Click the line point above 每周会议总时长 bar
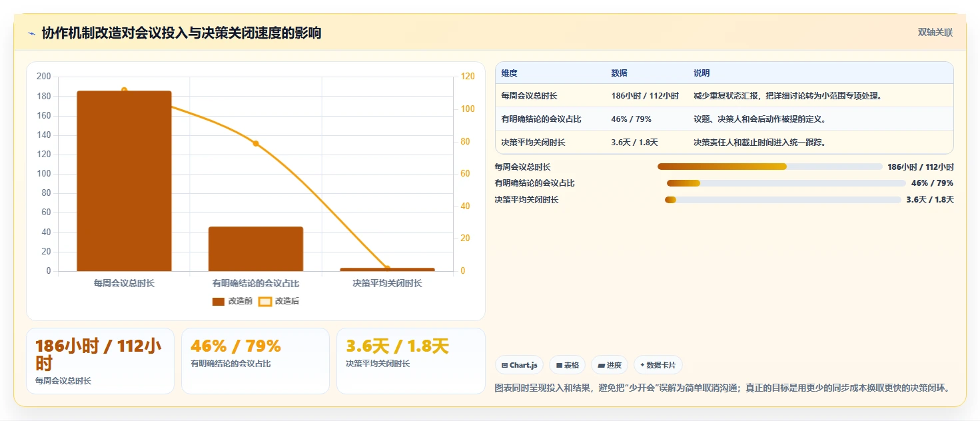 coord(124,90)
